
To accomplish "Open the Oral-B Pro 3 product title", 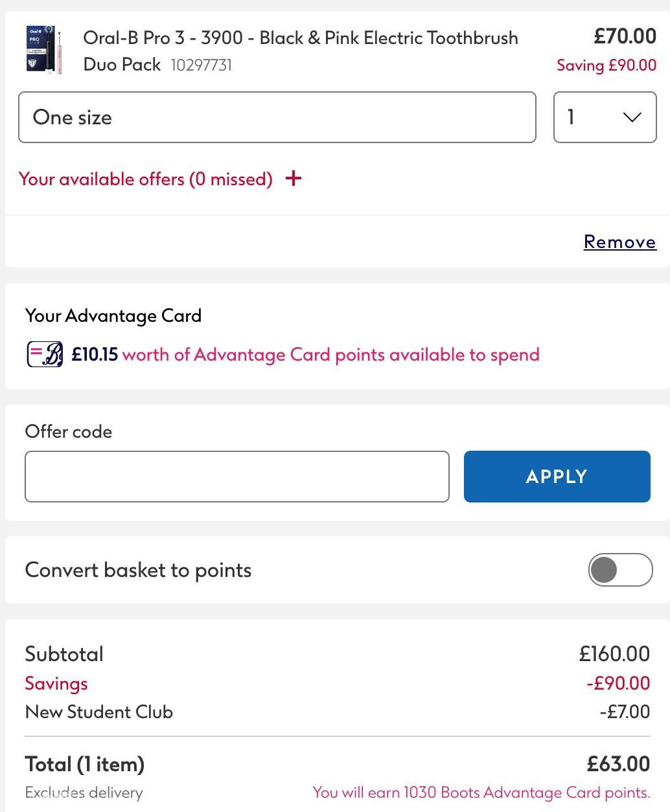I will pos(301,51).
